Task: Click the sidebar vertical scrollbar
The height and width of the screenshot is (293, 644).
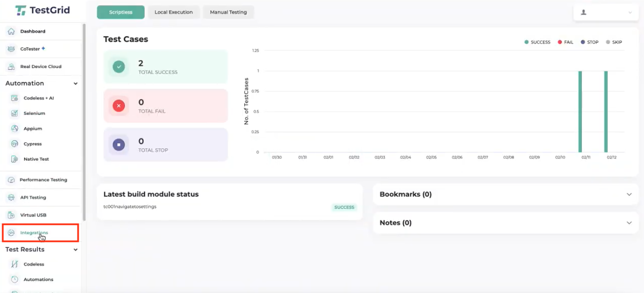Action: click(x=84, y=122)
